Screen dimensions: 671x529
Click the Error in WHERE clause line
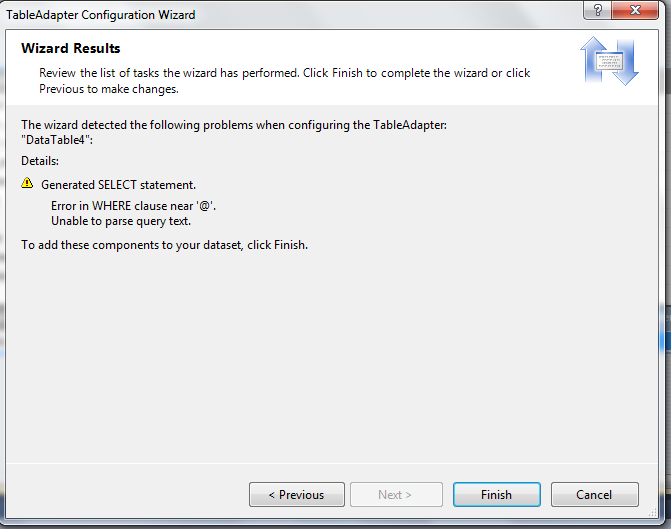tap(133, 206)
